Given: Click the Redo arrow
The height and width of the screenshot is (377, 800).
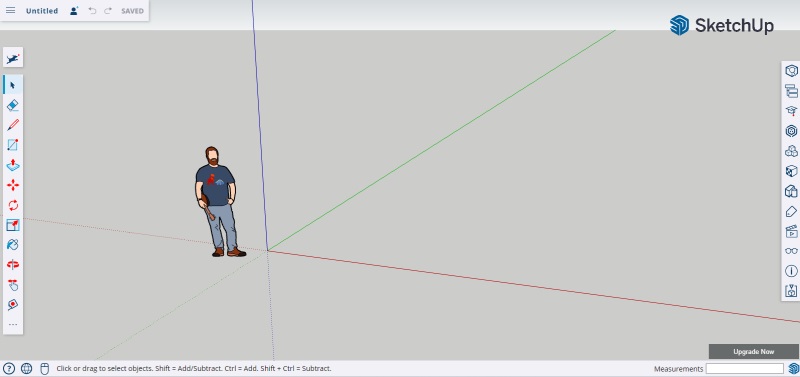Looking at the screenshot, I should pos(108,11).
